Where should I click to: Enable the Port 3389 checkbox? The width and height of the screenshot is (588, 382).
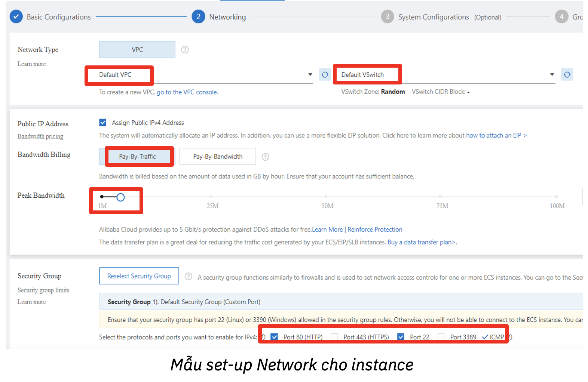coord(441,337)
